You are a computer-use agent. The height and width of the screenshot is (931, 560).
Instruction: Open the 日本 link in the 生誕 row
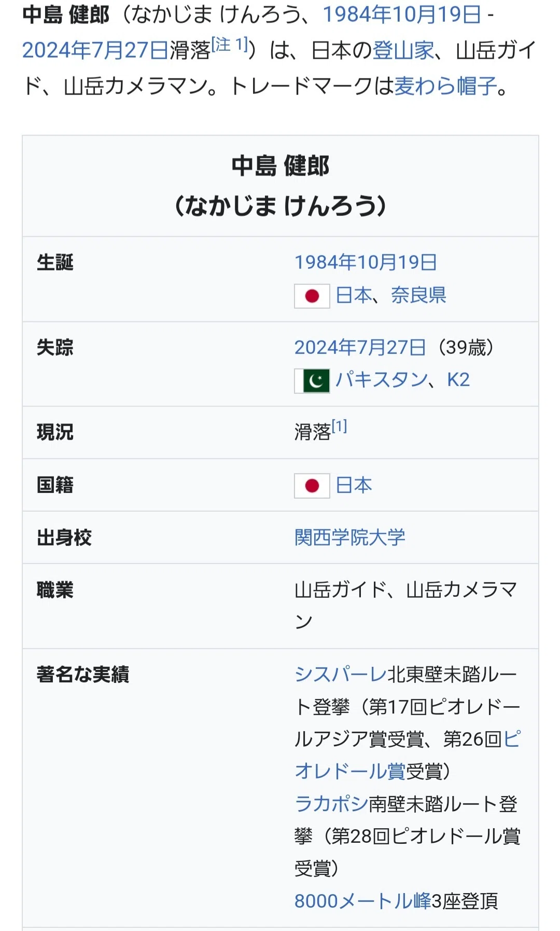click(x=354, y=295)
